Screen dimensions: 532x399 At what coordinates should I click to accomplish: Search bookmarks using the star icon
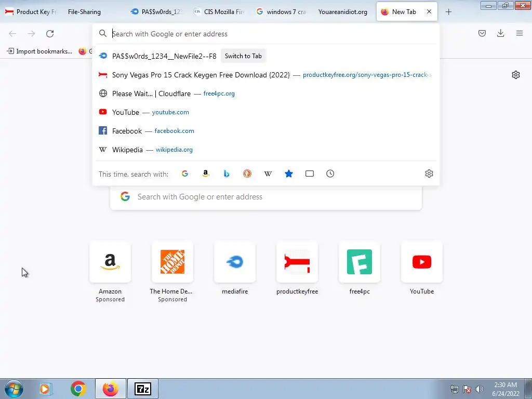pyautogui.click(x=289, y=174)
